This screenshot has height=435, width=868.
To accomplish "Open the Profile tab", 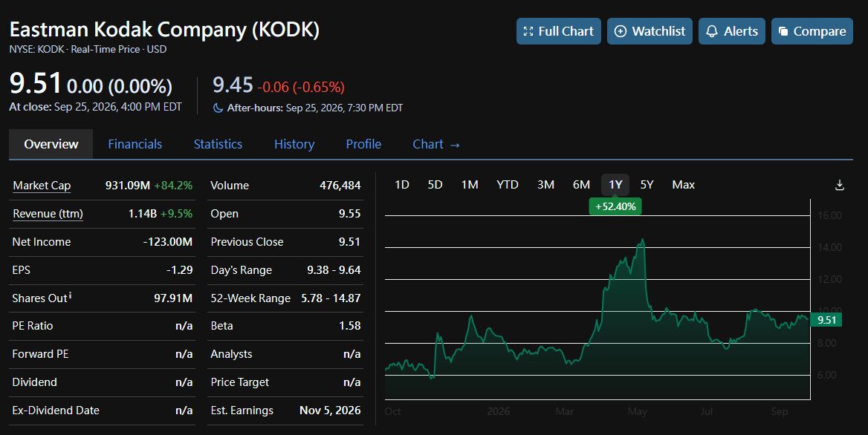I will (x=363, y=144).
